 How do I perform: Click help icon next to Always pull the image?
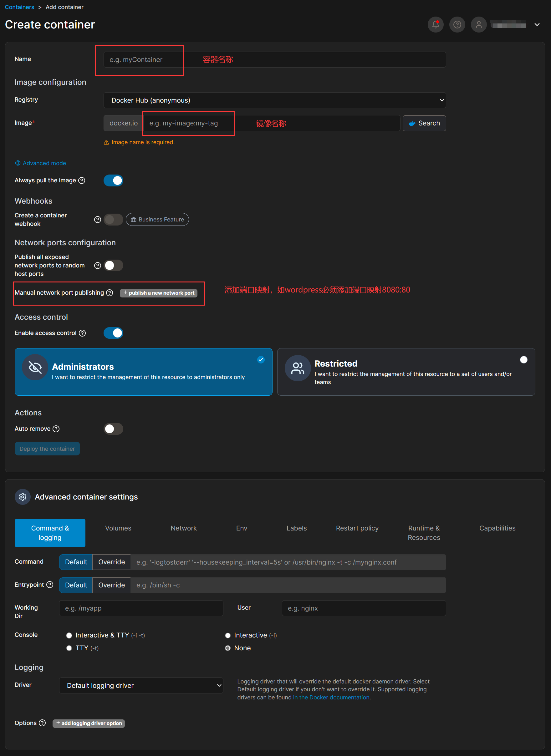tap(82, 180)
